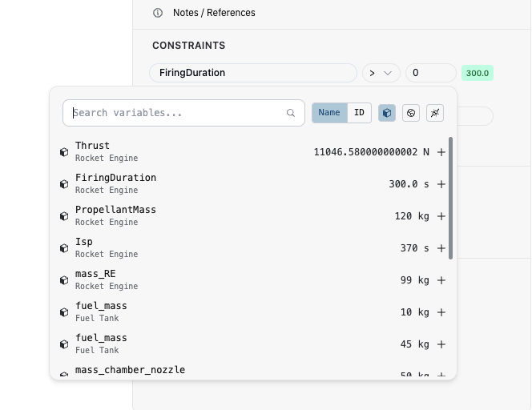Click the 11046.580000000002 N value
Screen dimensions: 532x410
click(372, 152)
